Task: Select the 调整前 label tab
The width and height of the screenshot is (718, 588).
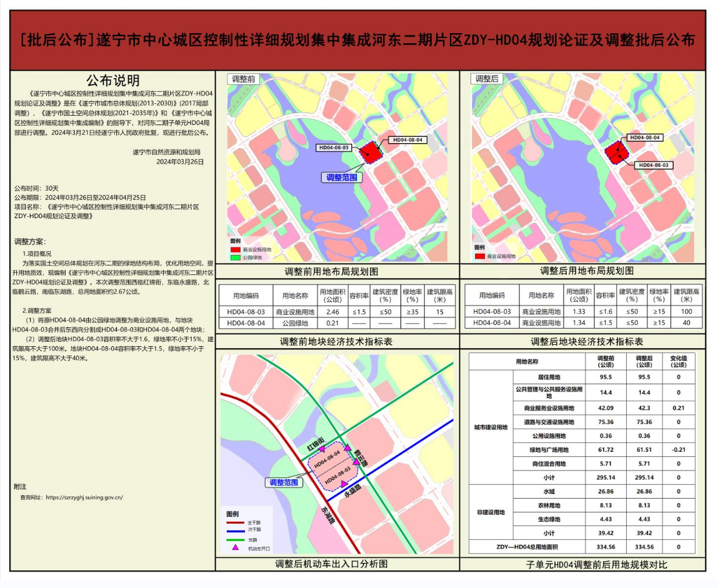Action: pos(242,79)
